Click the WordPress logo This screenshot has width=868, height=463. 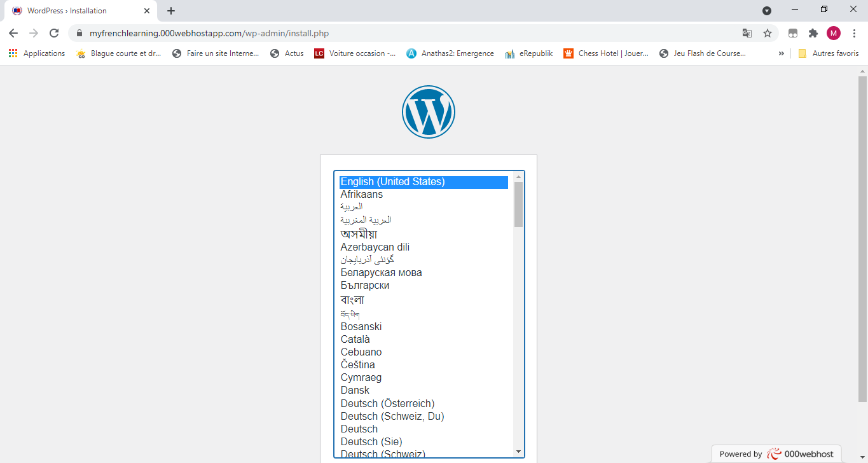(x=429, y=112)
